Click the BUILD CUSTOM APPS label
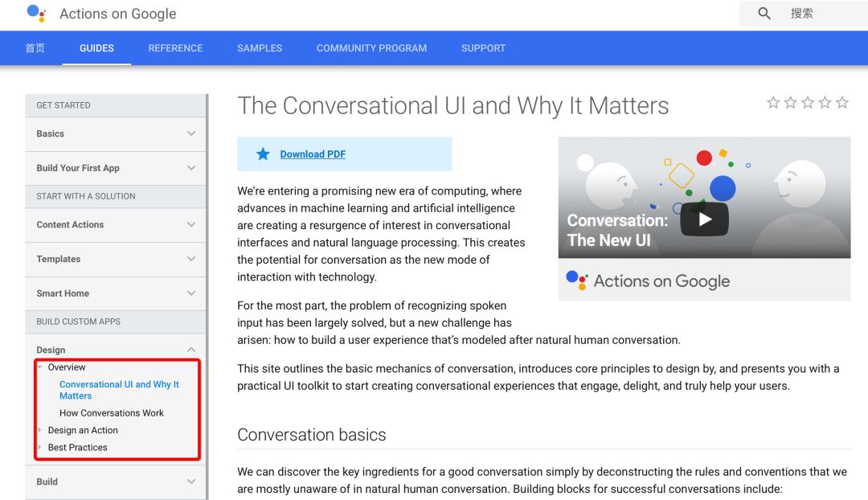This screenshot has height=500, width=868. click(78, 322)
